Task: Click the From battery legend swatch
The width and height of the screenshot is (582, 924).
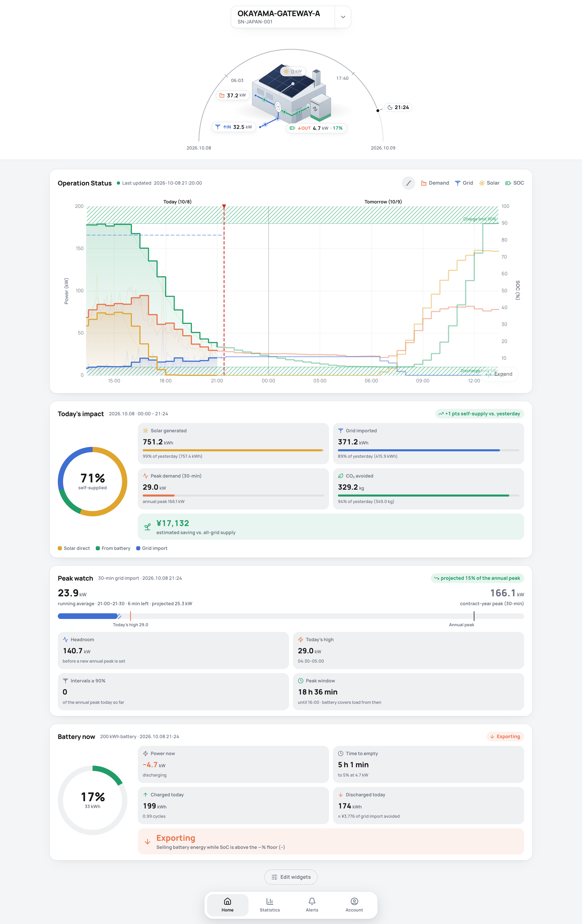Action: click(x=98, y=548)
